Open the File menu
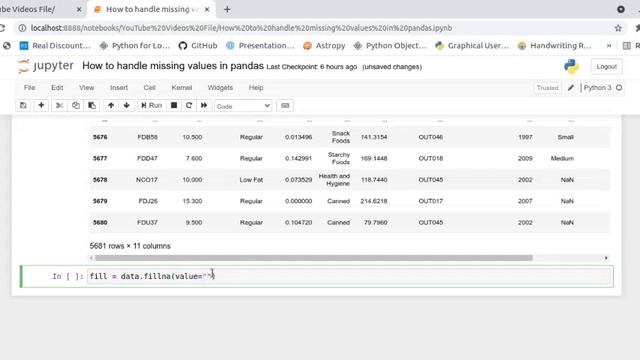 point(29,88)
